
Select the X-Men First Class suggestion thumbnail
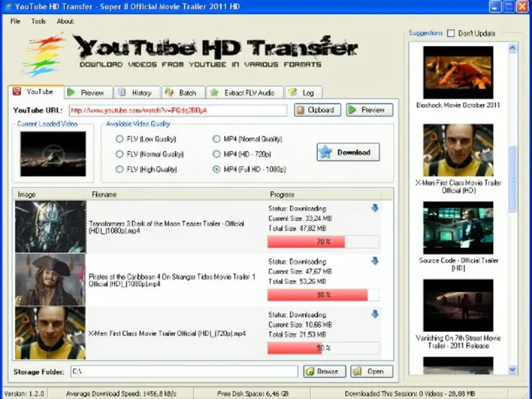pos(458,150)
